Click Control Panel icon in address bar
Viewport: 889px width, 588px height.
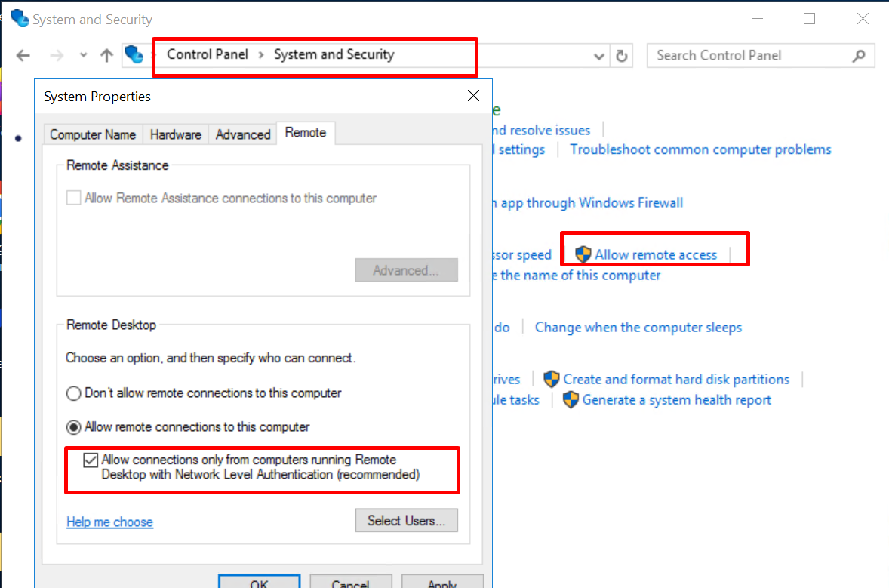pyautogui.click(x=134, y=54)
